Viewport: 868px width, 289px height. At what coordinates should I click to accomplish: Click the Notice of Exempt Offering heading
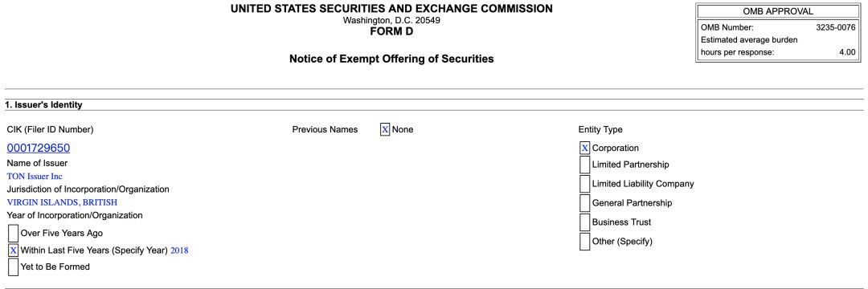point(391,59)
